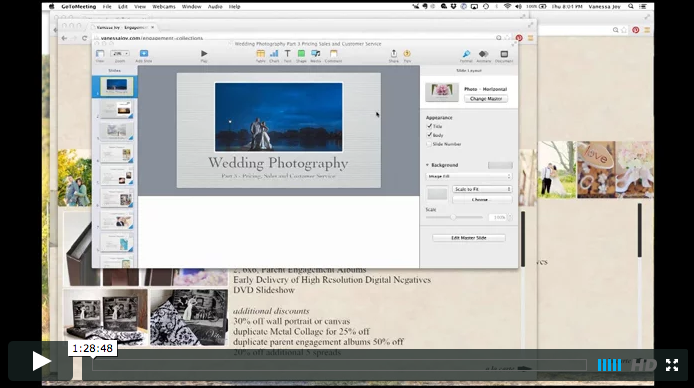Open Spotlight search in menu bar
The height and width of the screenshot is (388, 694).
pyautogui.click(x=631, y=7)
